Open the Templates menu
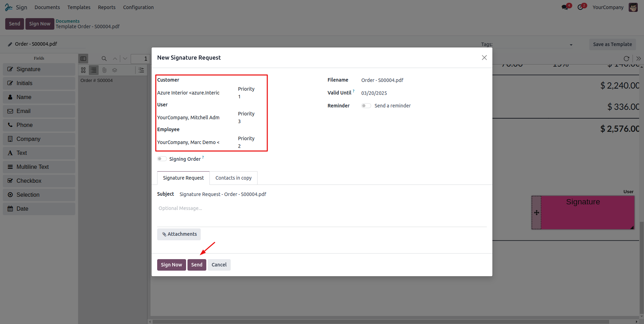The width and height of the screenshot is (644, 324). (79, 7)
